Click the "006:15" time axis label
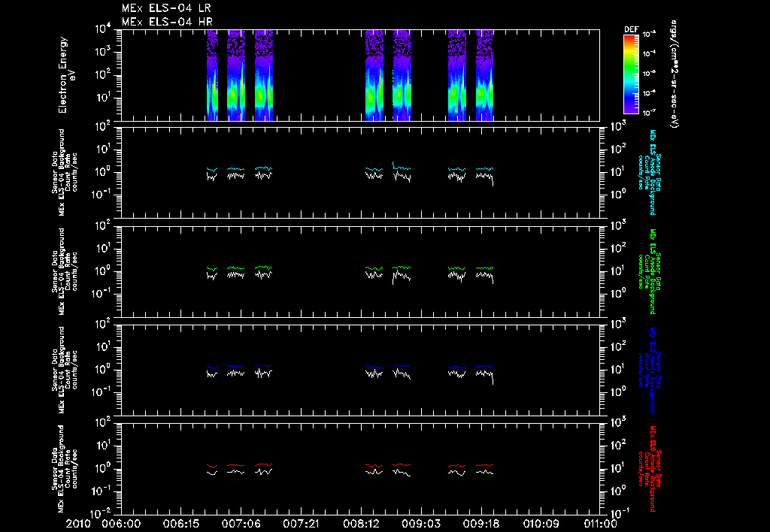 pos(180,524)
